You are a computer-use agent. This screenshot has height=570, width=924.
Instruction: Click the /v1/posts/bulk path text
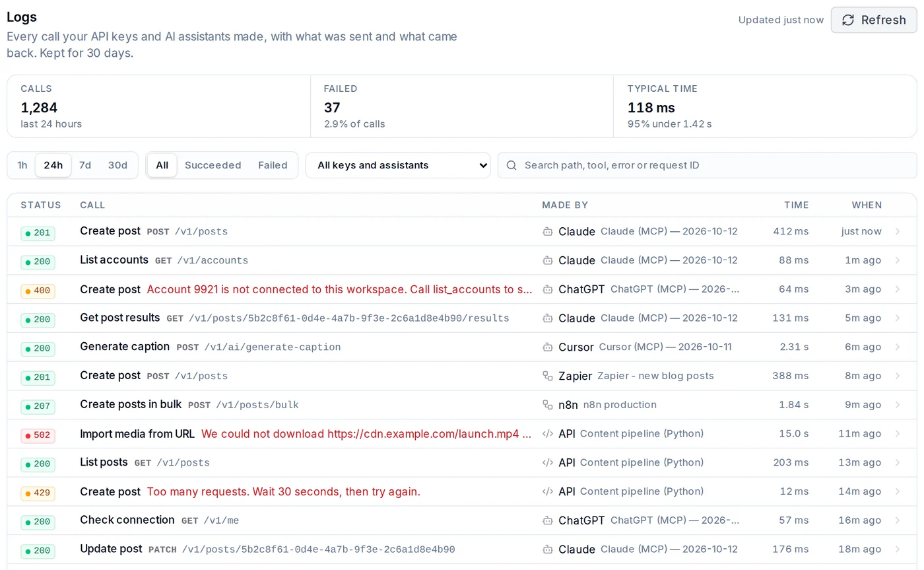[257, 405]
